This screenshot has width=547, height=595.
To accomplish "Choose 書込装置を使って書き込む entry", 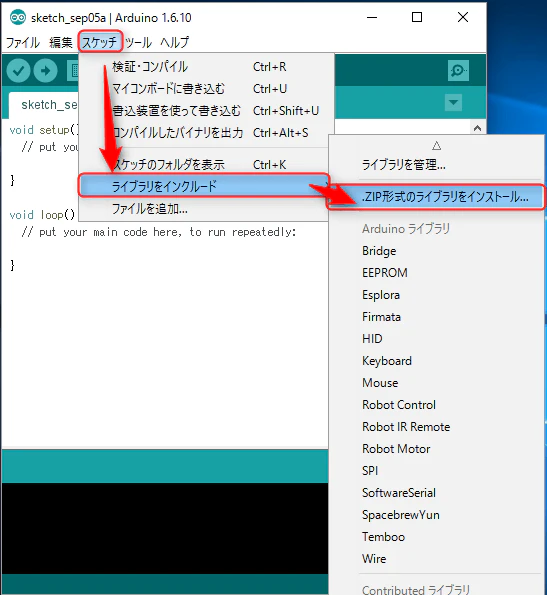I will [206, 111].
